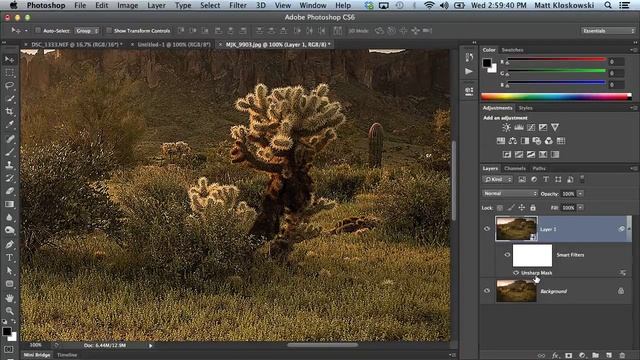The height and width of the screenshot is (360, 640).
Task: Open the Layers panel flyout menu
Action: (x=633, y=168)
